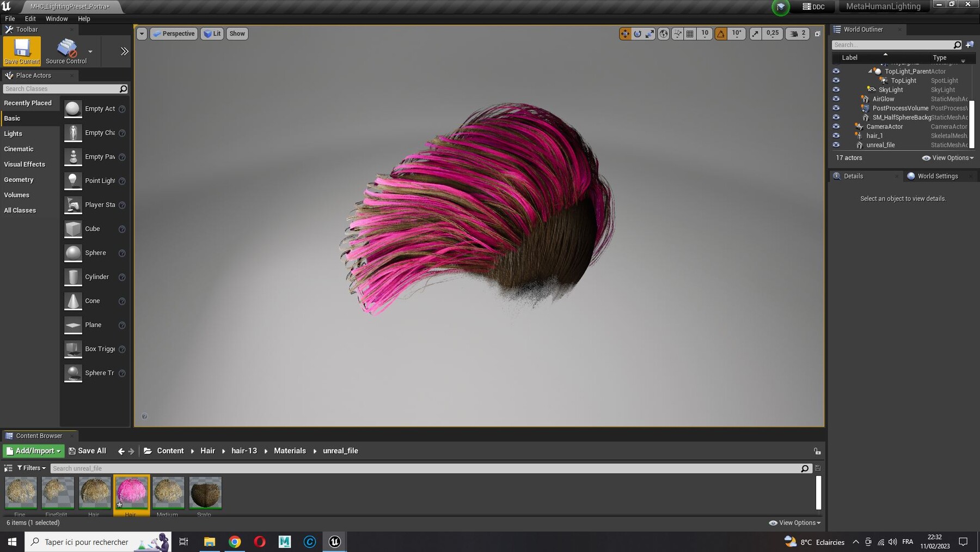Select the rotate gizmo tool
Viewport: 980px width, 552px height.
(x=638, y=34)
